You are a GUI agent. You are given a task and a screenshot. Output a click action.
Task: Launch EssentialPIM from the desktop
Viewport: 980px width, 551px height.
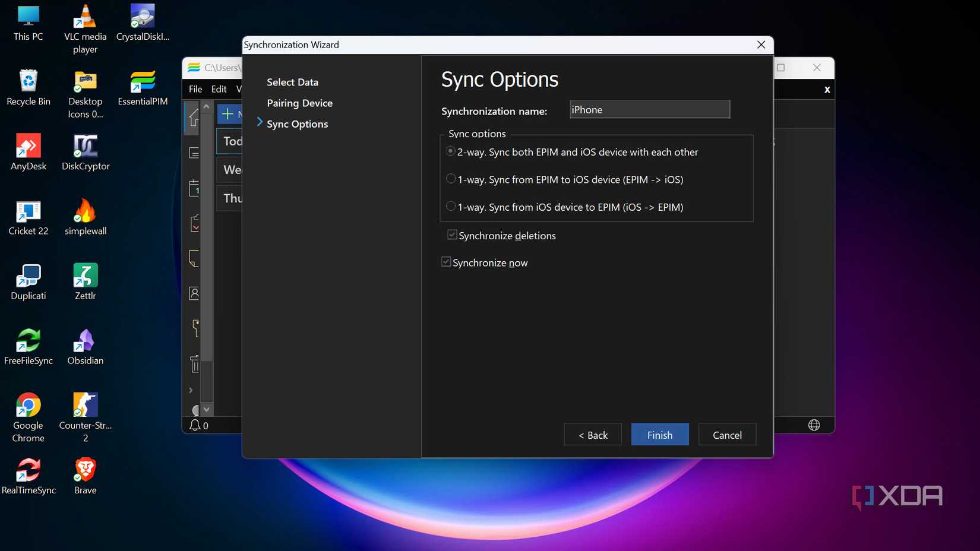click(x=143, y=88)
